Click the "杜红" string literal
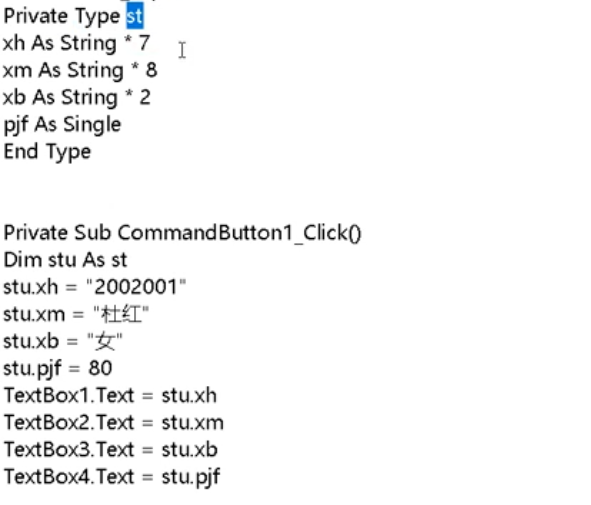591x505 pixels. click(x=121, y=314)
